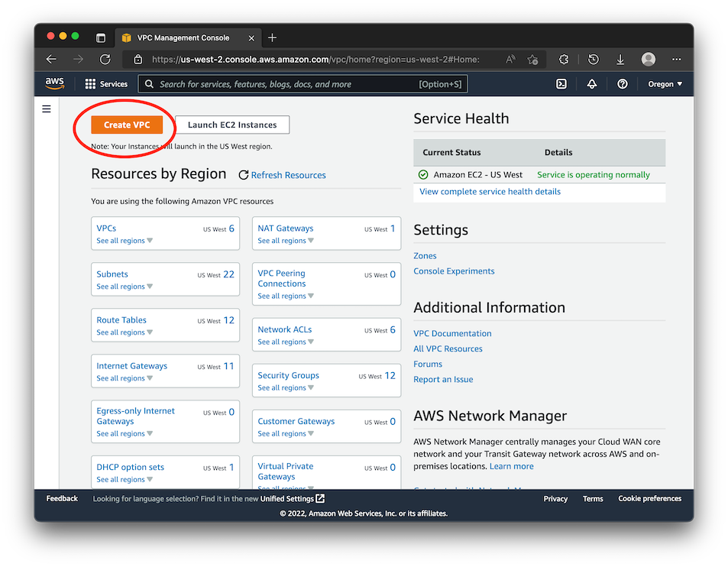Click View complete service health details
Image resolution: width=728 pixels, height=567 pixels.
[490, 192]
